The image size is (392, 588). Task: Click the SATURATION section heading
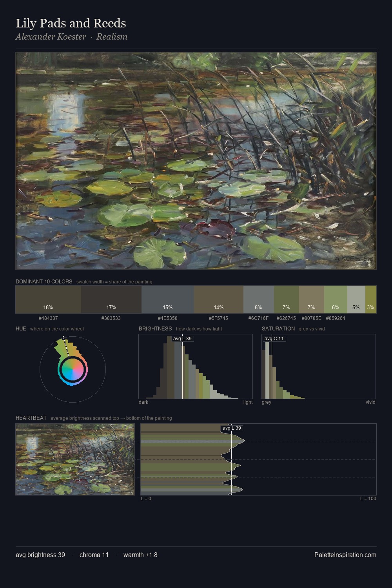(x=278, y=328)
